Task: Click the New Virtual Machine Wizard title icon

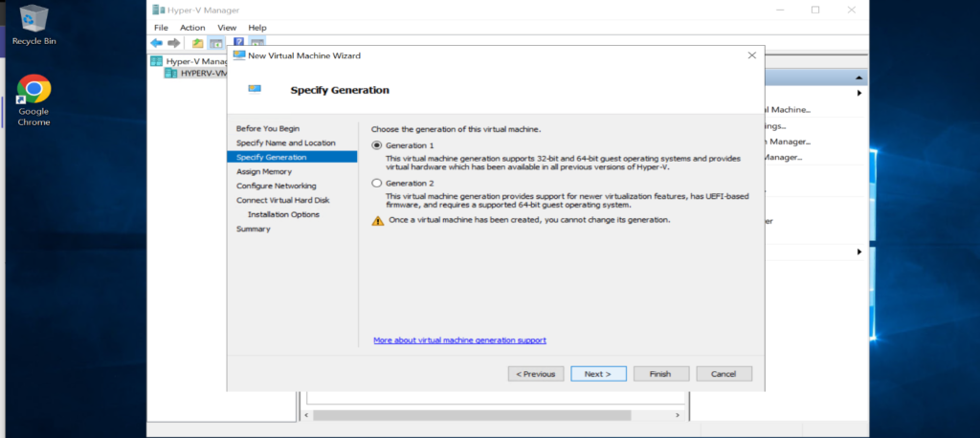Action: 238,55
